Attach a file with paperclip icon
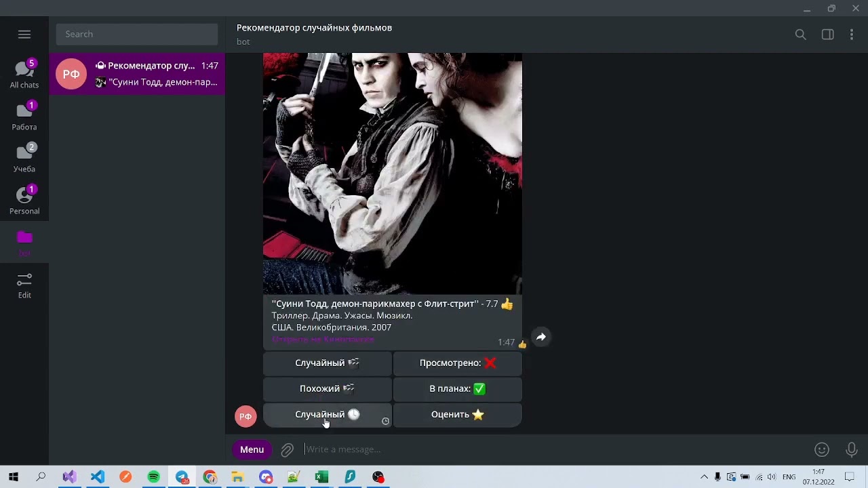 tap(288, 449)
